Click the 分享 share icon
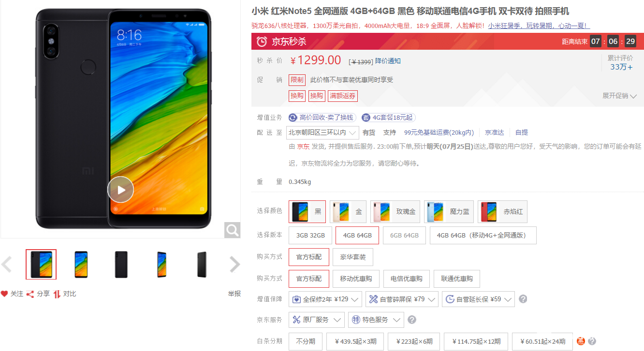 (x=30, y=294)
